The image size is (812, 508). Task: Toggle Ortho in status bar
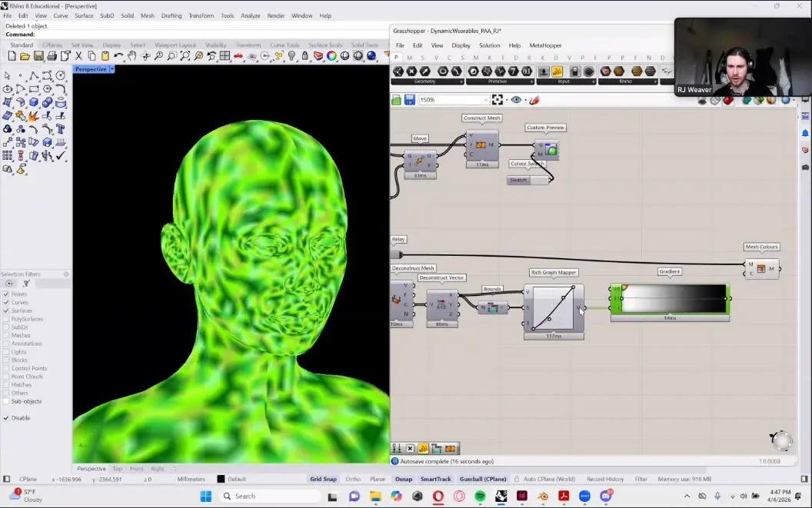353,479
